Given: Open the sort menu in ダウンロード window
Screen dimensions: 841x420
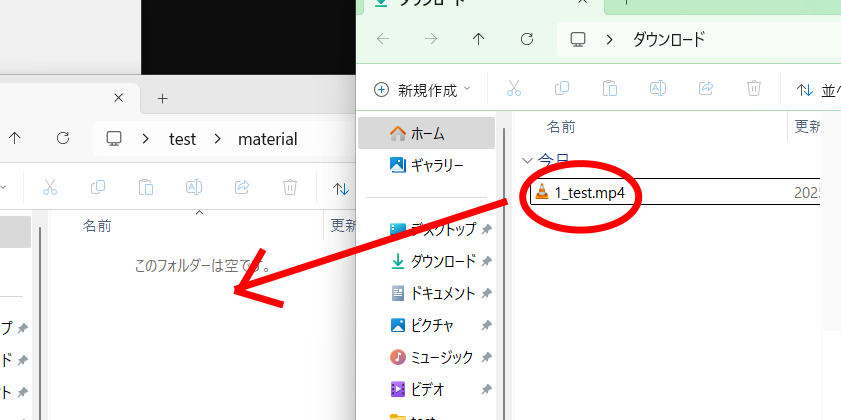Looking at the screenshot, I should 818,90.
